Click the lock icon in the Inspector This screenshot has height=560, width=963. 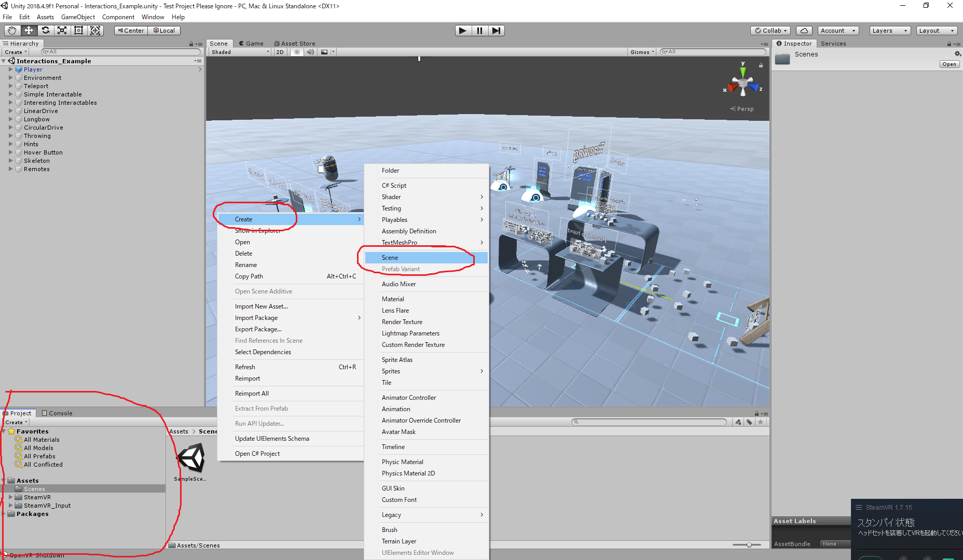pos(949,44)
